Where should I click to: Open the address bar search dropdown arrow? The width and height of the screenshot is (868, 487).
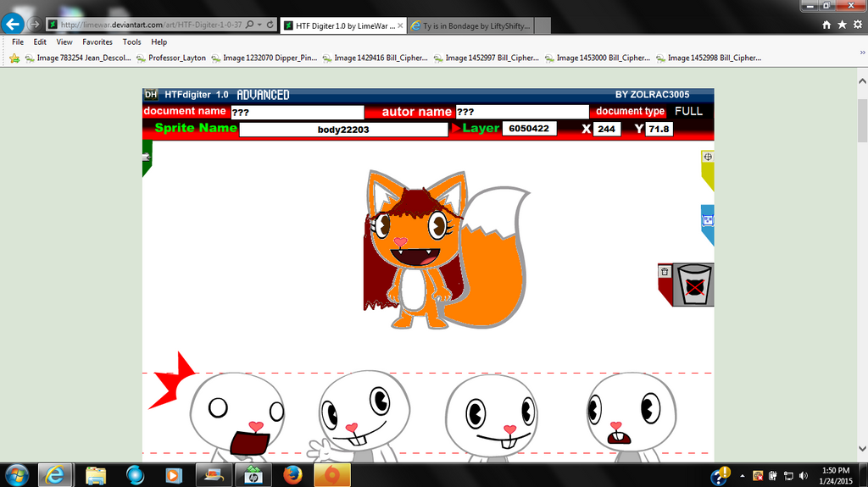259,25
